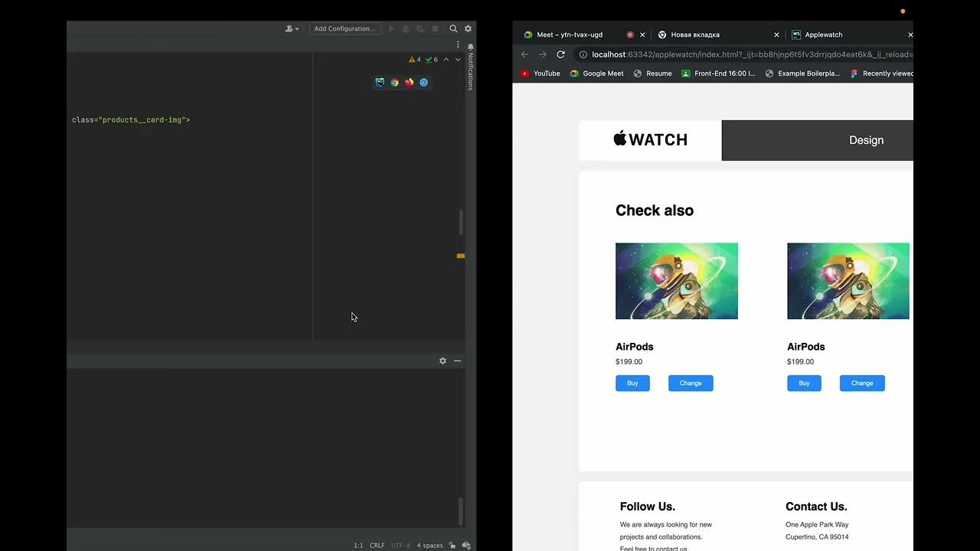This screenshot has height=551, width=980.
Task: Open UTF-8 encoding selector in status bar
Action: pos(400,546)
